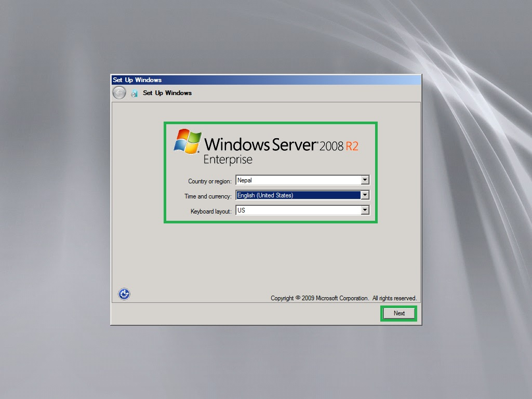Click the Country or region label
Viewport: 532px width, 399px height.
210,181
